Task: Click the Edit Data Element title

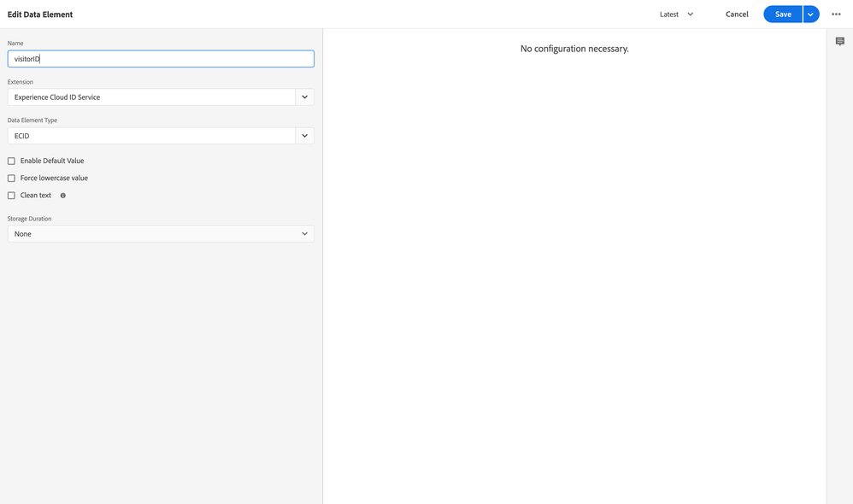Action: (x=40, y=15)
